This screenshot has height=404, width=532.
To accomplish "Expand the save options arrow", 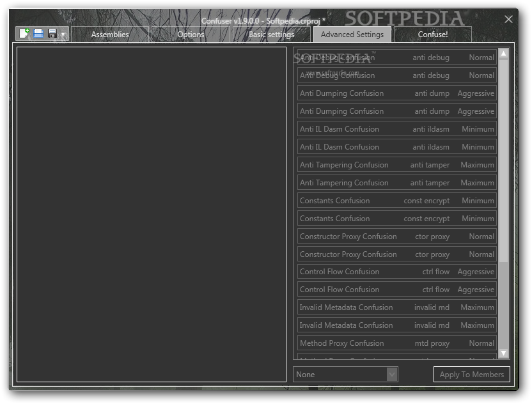I will 63,35.
